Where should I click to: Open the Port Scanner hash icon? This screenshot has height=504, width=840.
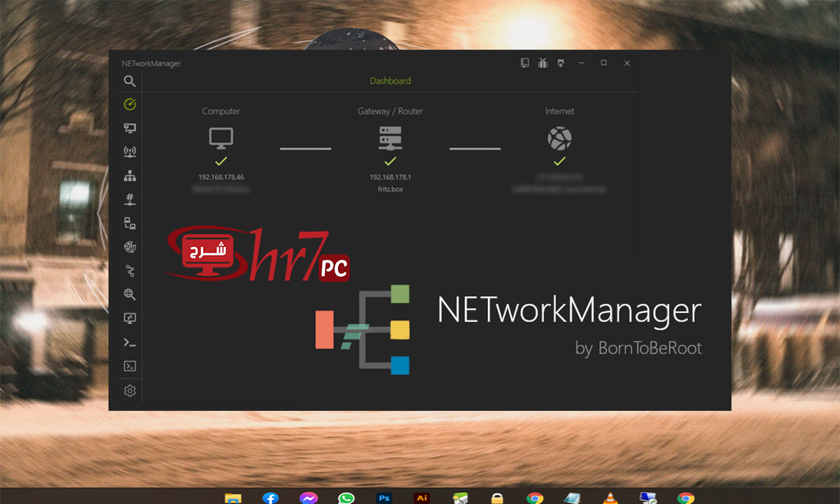point(129,199)
